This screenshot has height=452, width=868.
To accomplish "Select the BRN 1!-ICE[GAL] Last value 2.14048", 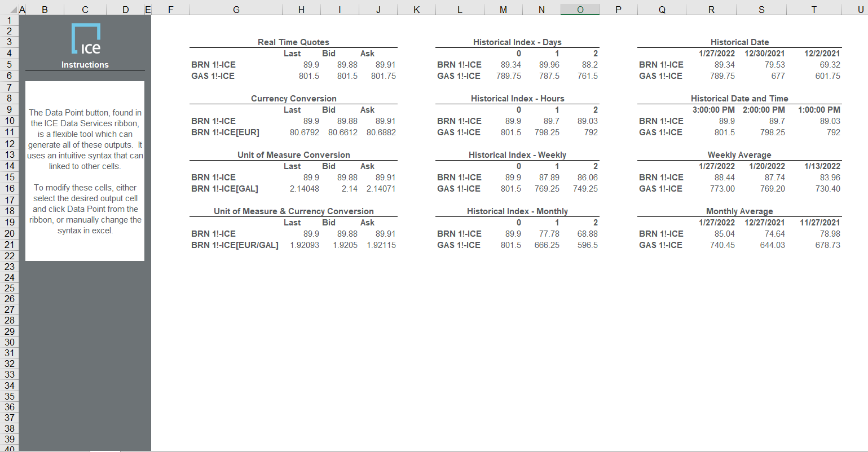I will tap(304, 189).
